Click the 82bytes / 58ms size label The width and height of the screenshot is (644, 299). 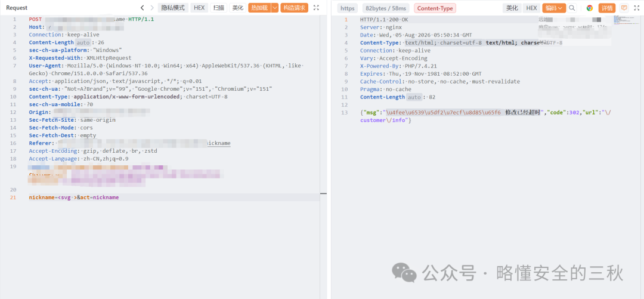click(x=386, y=8)
